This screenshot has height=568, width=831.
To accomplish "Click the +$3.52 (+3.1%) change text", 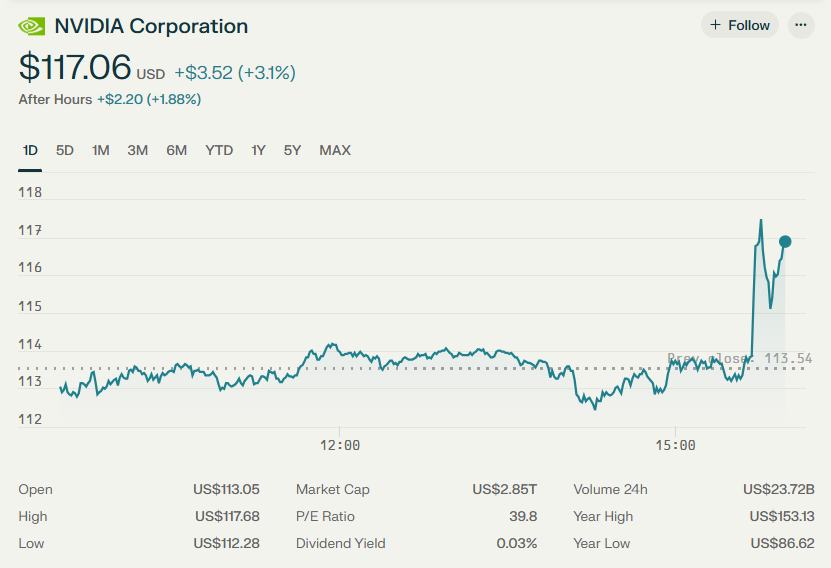I will click(x=235, y=73).
